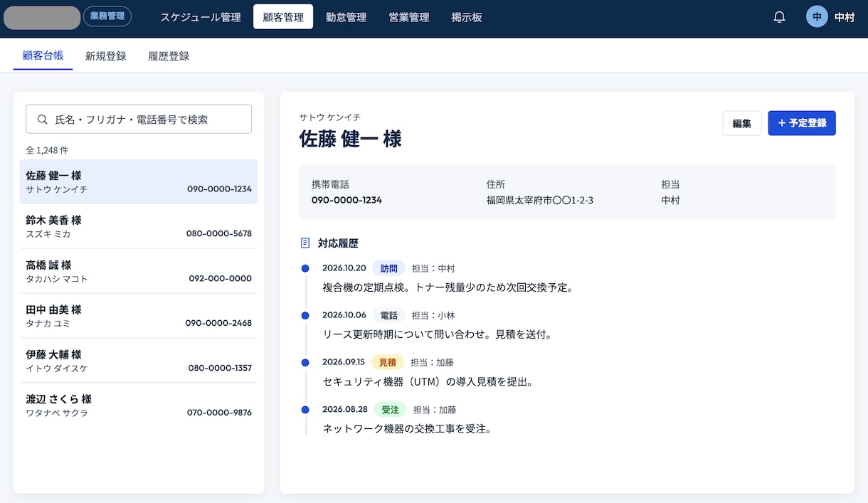Click the 訪問 tag
868x503 pixels.
(x=388, y=268)
